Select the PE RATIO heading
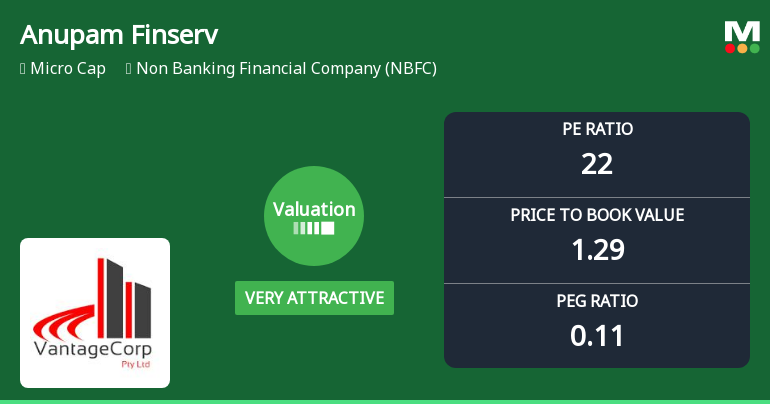 [x=597, y=129]
